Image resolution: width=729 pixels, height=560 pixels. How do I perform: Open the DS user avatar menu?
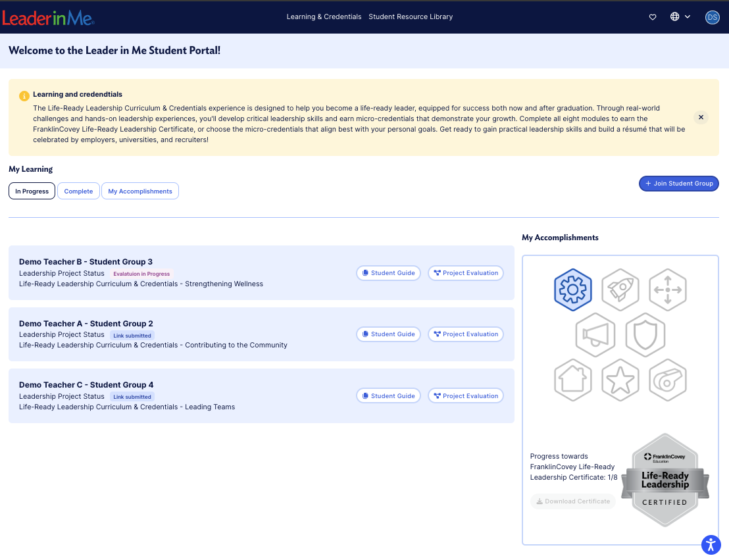[x=712, y=17]
